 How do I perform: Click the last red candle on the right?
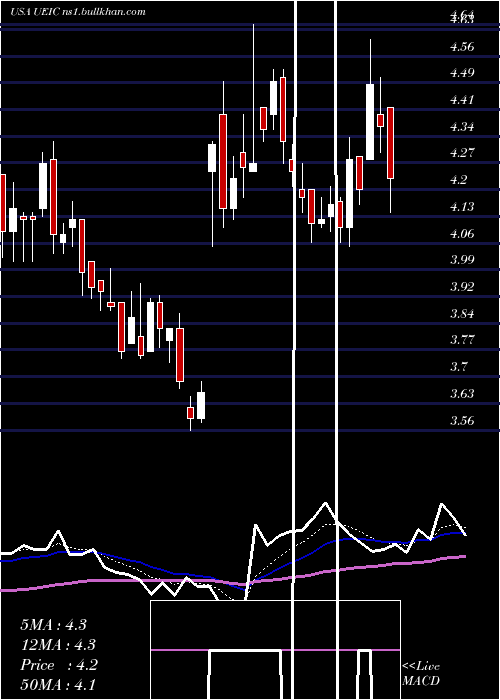(x=391, y=143)
